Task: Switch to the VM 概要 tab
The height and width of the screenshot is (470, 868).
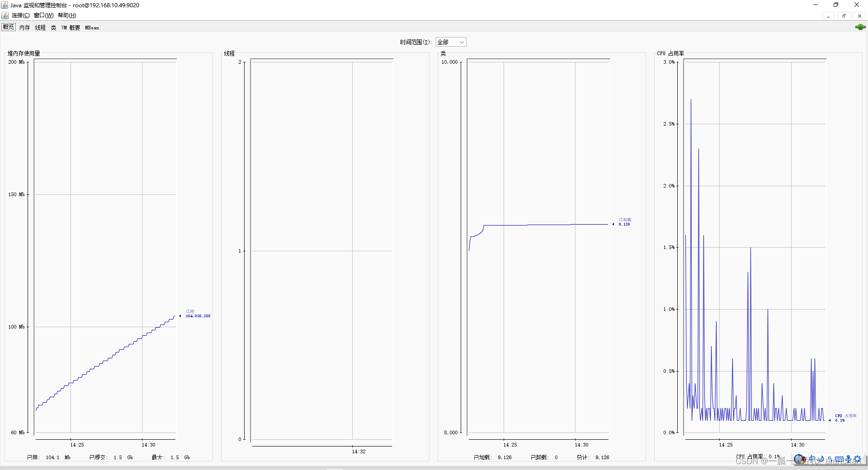Action: coord(71,28)
